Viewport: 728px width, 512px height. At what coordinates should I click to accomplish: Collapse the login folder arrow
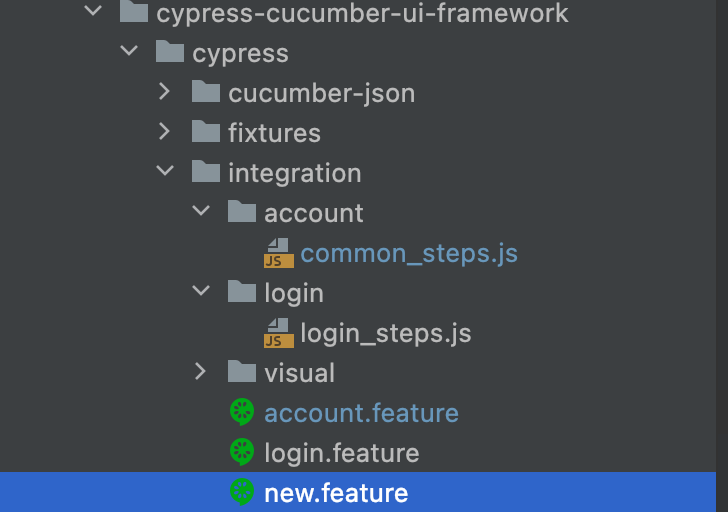pyautogui.click(x=201, y=292)
